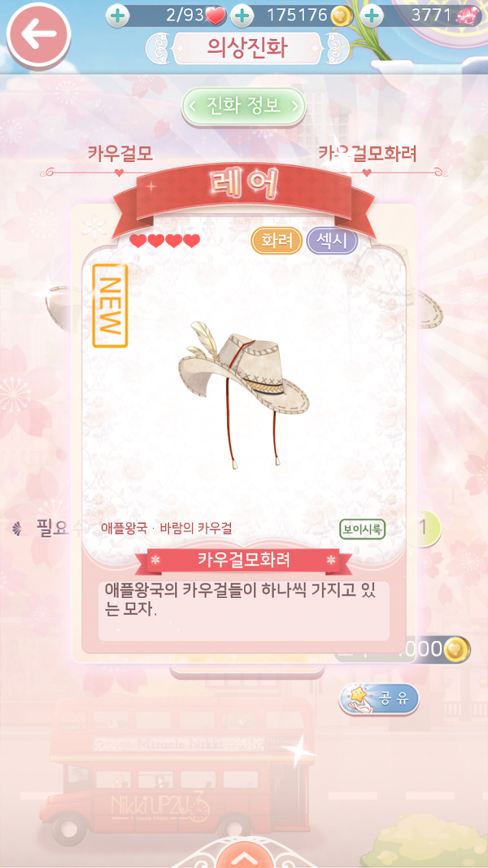Image resolution: width=488 pixels, height=868 pixels.
Task: Go to previous with left arrow on 진화 정보
Action: pyautogui.click(x=192, y=105)
